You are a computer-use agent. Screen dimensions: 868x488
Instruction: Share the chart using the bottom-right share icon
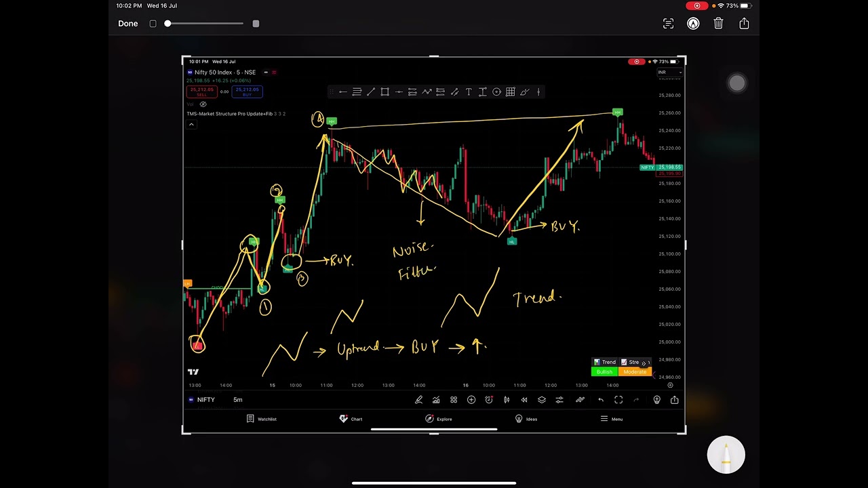coord(674,400)
